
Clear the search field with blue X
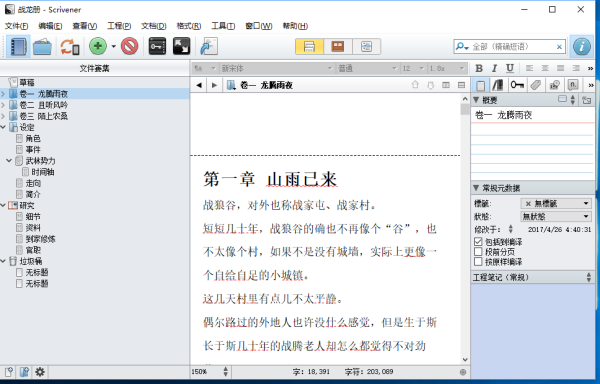point(559,47)
